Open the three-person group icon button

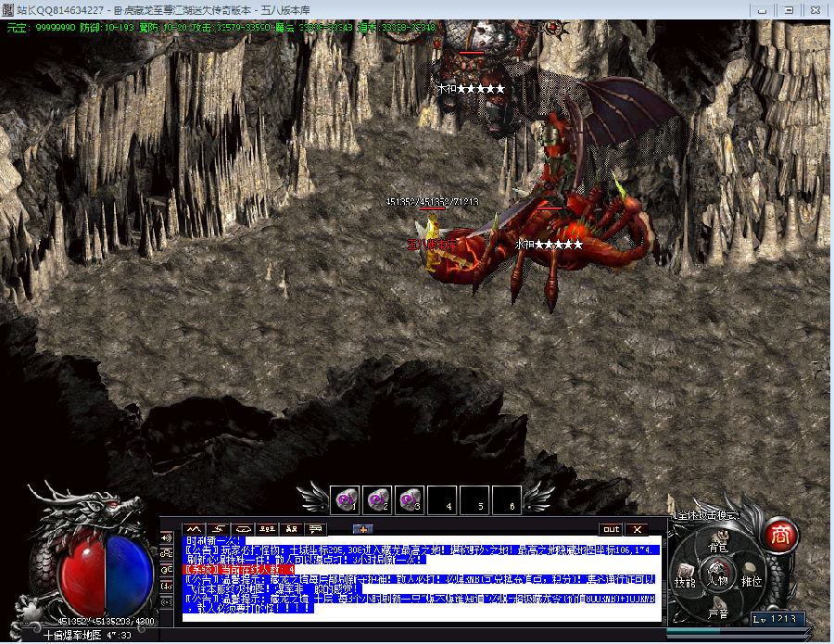[x=267, y=529]
